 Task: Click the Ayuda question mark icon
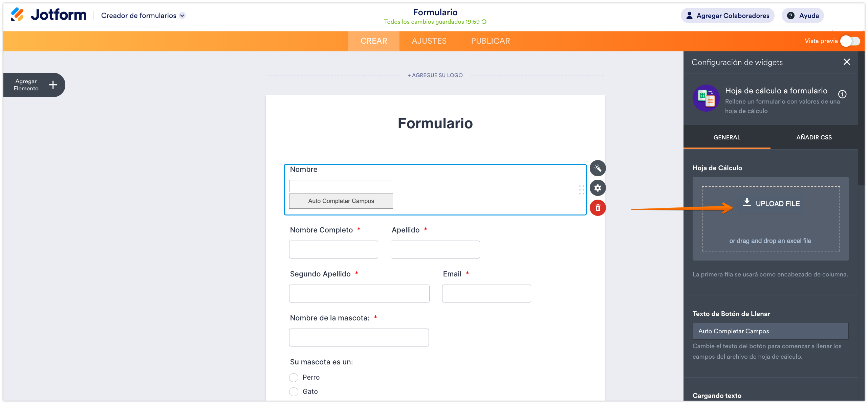[x=791, y=16]
